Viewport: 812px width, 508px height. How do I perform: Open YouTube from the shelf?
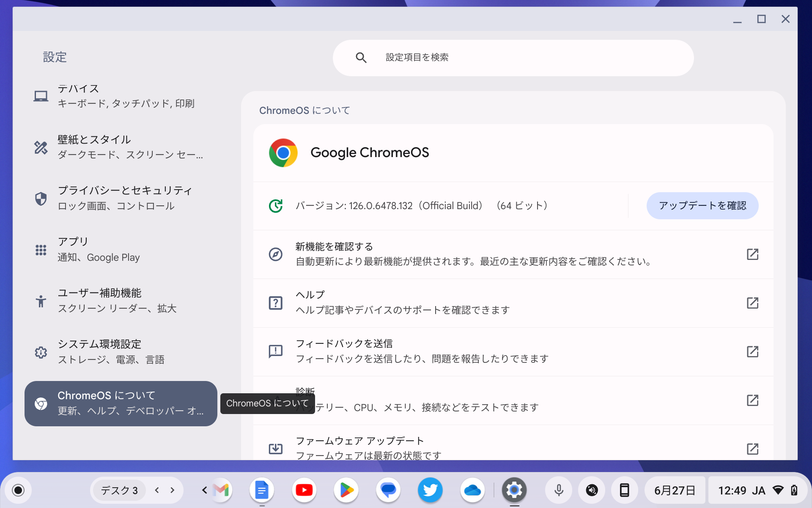click(304, 490)
